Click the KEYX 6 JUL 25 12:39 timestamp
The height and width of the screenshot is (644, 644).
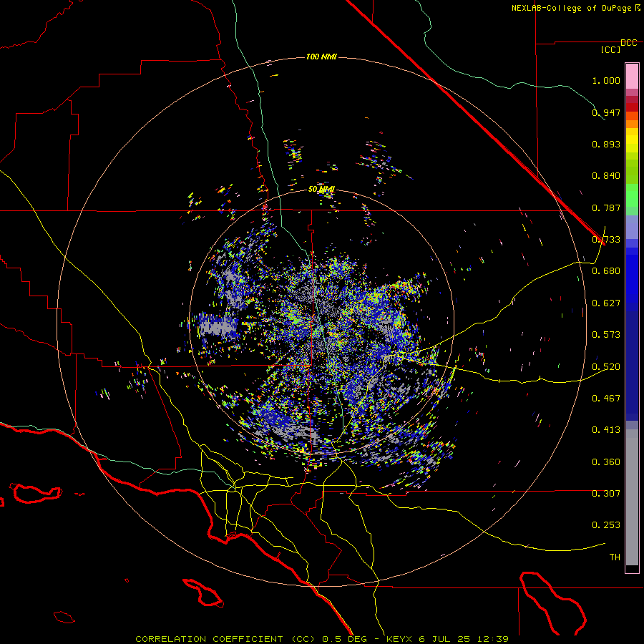point(447,639)
